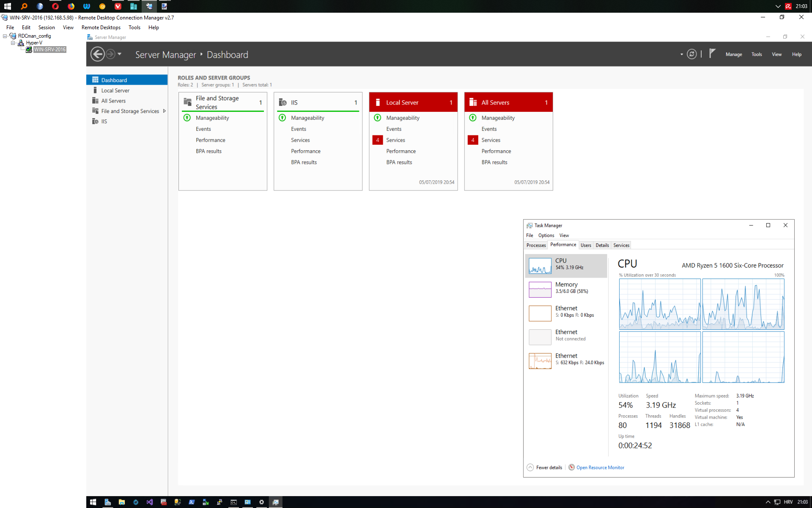Expand the File and Storage Services arrow
The image size is (812, 508).
[164, 111]
